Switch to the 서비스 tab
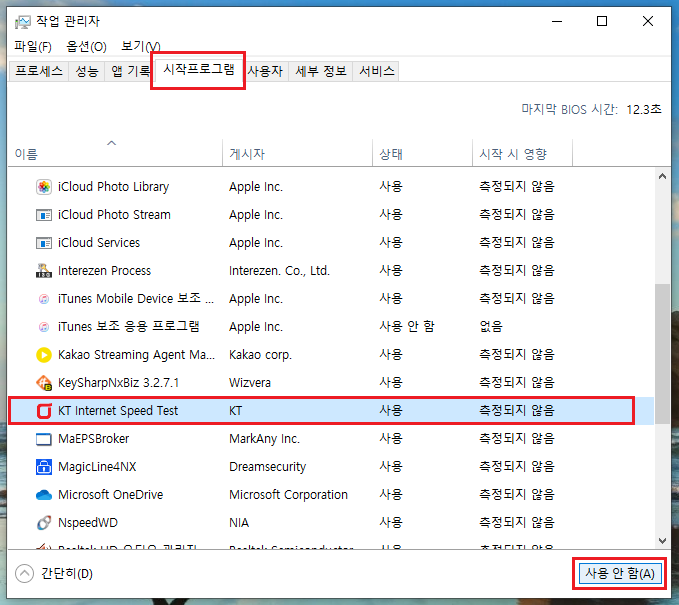679x605 pixels. click(377, 71)
